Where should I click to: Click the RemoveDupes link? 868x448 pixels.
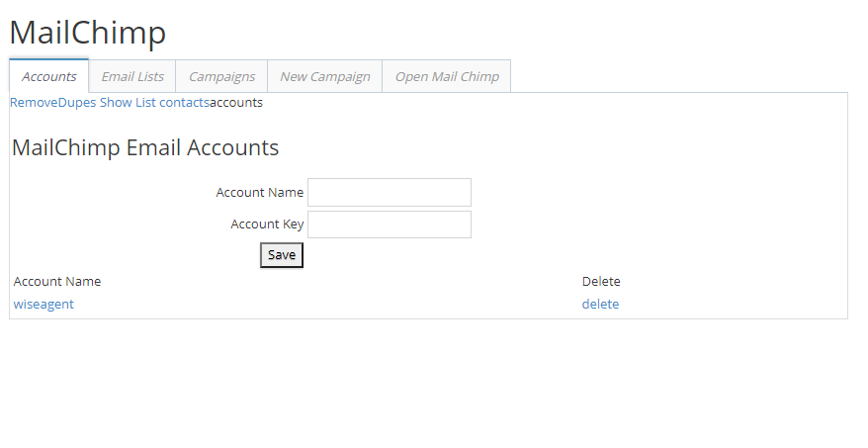pyautogui.click(x=53, y=103)
